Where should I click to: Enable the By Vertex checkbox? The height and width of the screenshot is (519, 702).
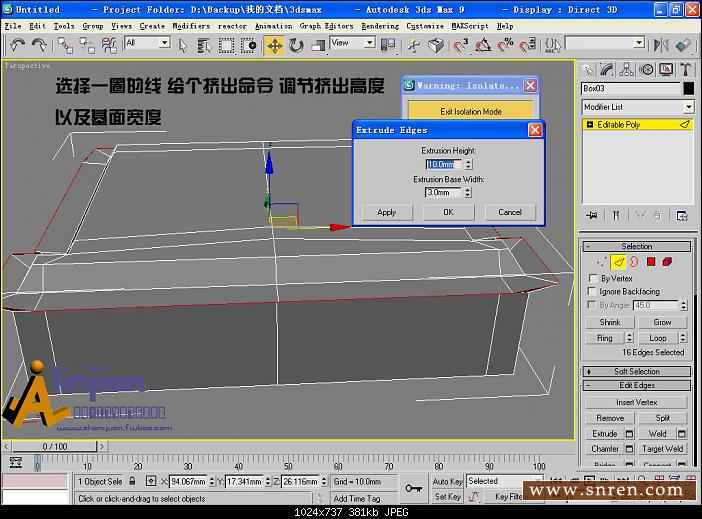(x=593, y=279)
